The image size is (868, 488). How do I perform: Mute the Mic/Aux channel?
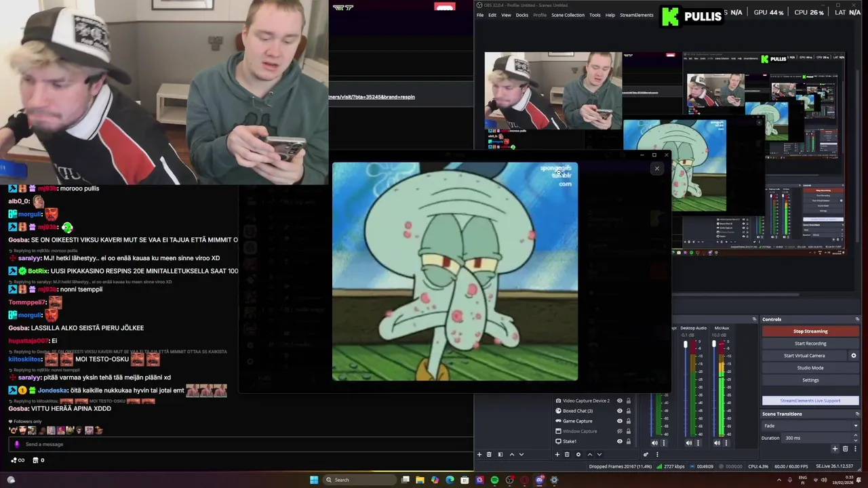point(717,443)
